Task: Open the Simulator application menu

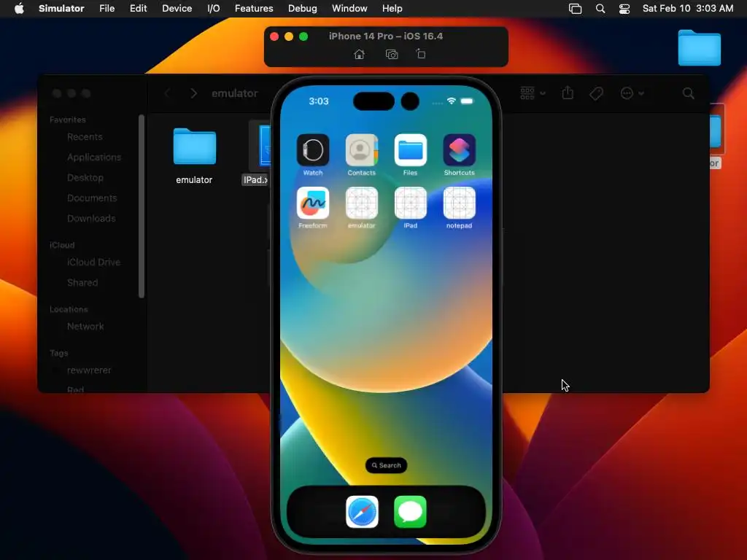Action: (61, 9)
